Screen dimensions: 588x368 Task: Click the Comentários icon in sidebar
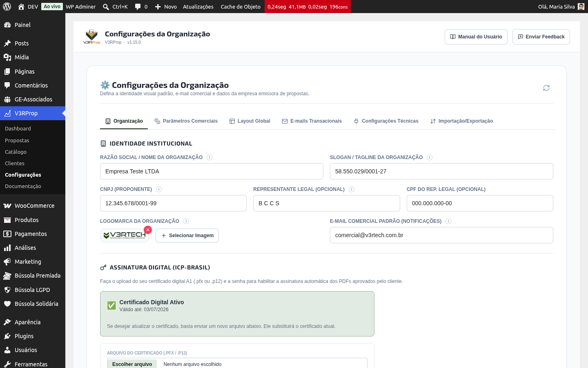click(x=7, y=85)
